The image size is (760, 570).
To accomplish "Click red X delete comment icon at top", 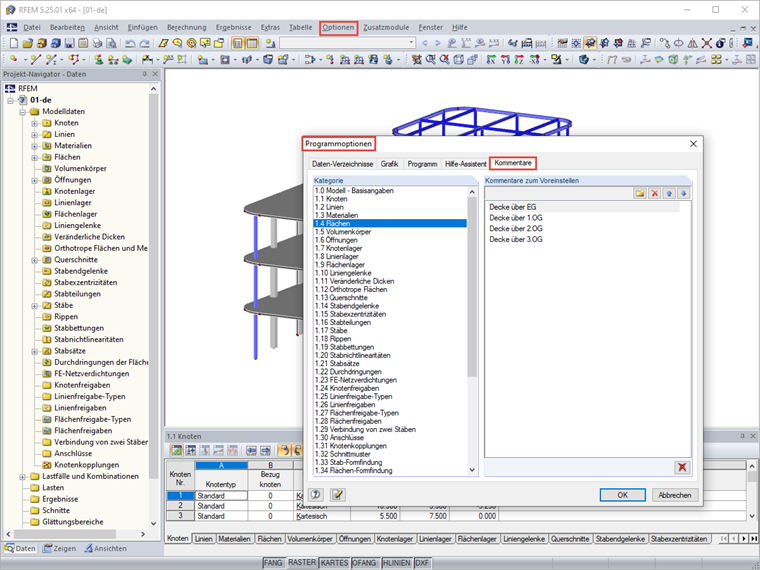I will click(654, 193).
